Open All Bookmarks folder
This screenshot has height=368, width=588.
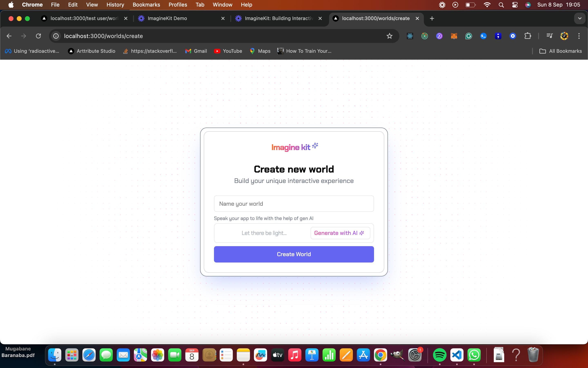click(x=560, y=51)
